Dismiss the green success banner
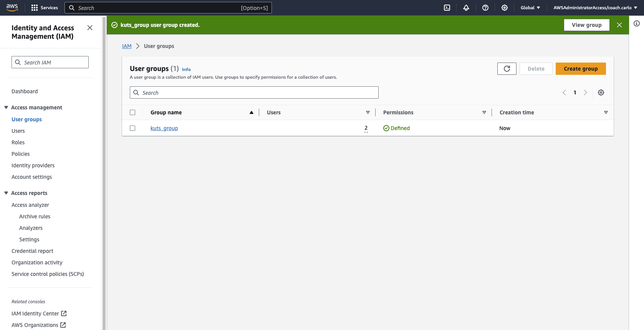The image size is (644, 330). (x=619, y=25)
